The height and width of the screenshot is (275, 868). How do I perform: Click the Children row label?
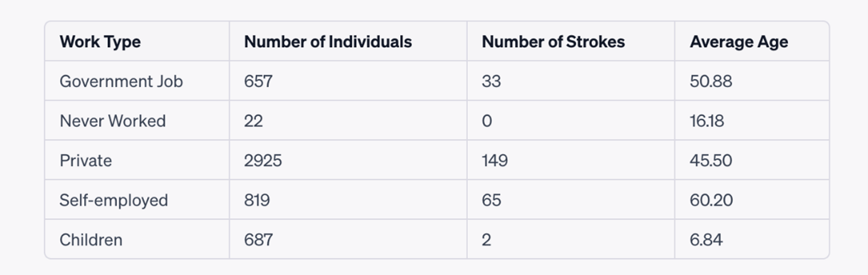pyautogui.click(x=91, y=239)
